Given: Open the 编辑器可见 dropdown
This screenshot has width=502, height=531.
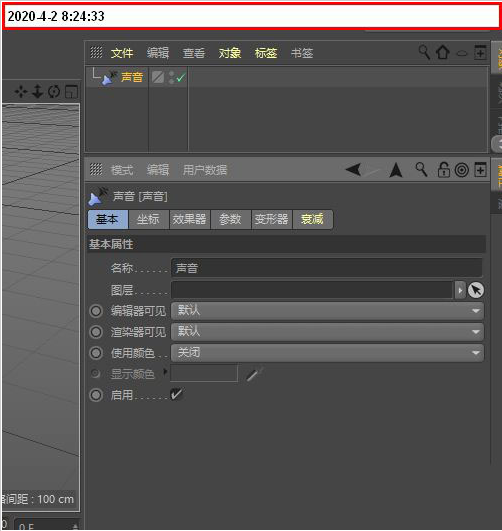Looking at the screenshot, I should [327, 311].
